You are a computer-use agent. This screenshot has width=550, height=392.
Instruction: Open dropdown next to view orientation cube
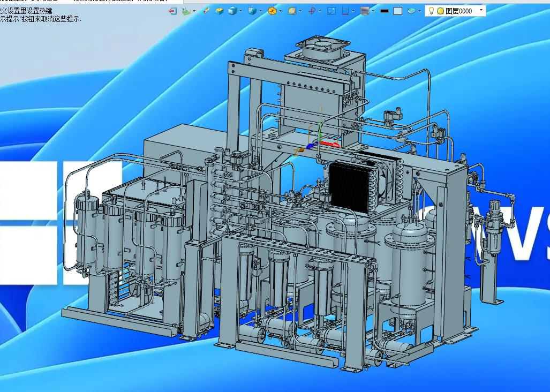[x=261, y=11]
